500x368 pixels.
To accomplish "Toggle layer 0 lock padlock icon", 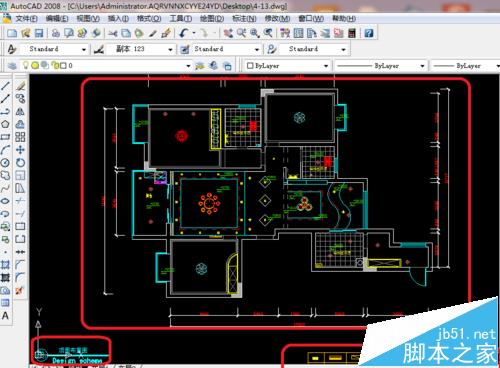I will 55,65.
